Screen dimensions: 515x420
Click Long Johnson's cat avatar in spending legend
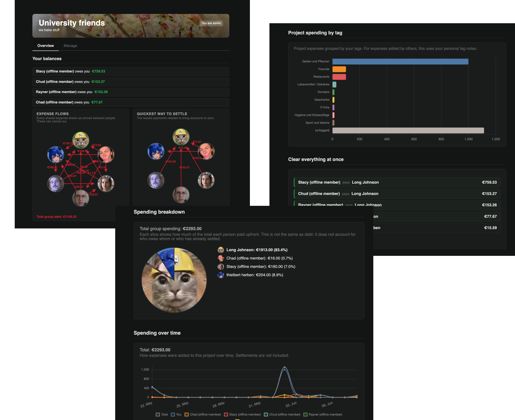pyautogui.click(x=221, y=250)
